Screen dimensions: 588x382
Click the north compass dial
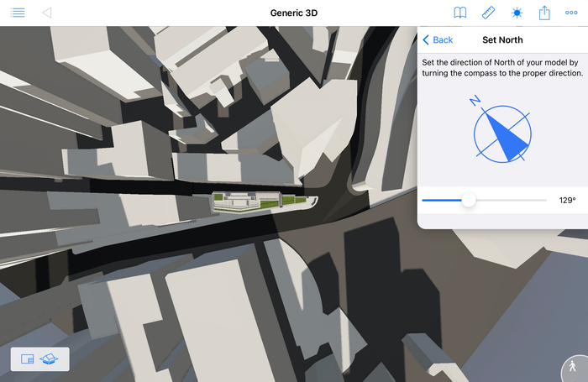pos(502,133)
